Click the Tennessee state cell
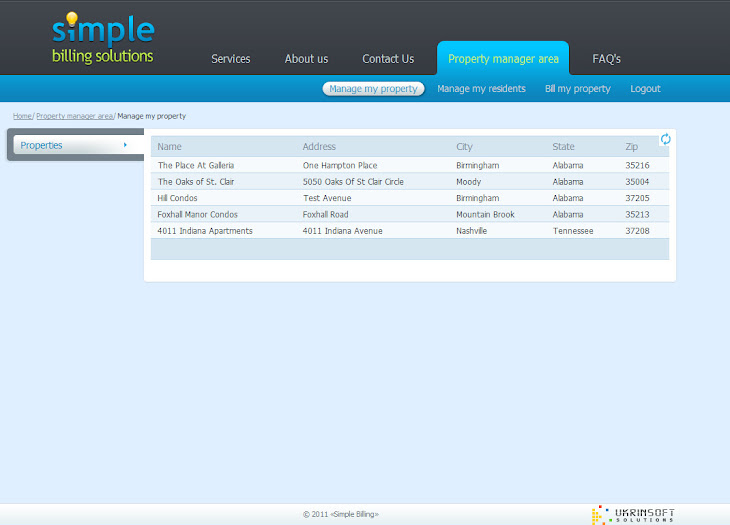The width and height of the screenshot is (730, 525). coord(573,231)
